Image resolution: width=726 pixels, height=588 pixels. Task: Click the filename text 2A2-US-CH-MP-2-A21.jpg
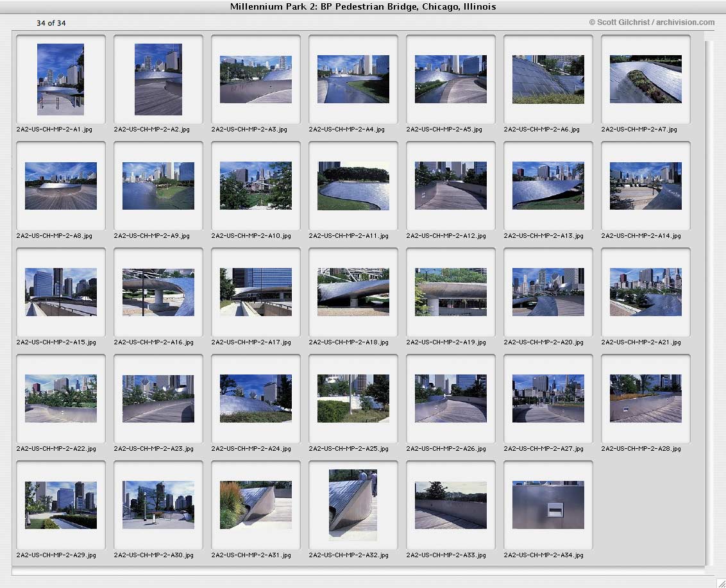[x=641, y=342]
